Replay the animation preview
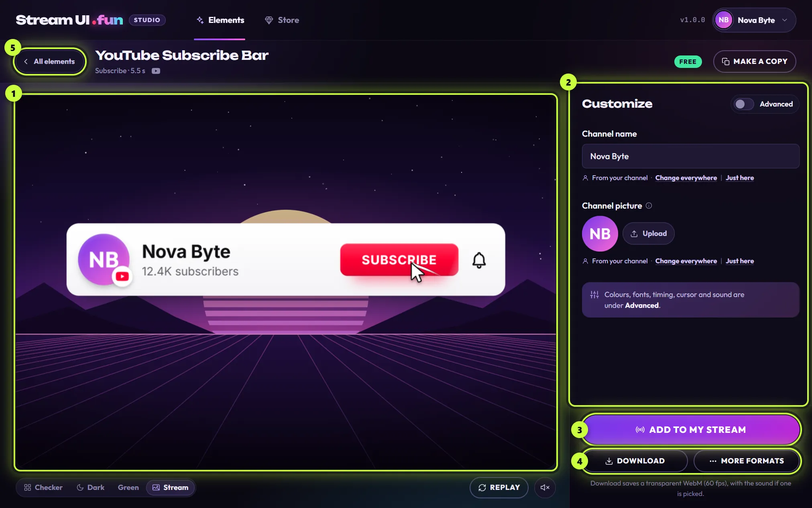The image size is (812, 508). (x=499, y=488)
